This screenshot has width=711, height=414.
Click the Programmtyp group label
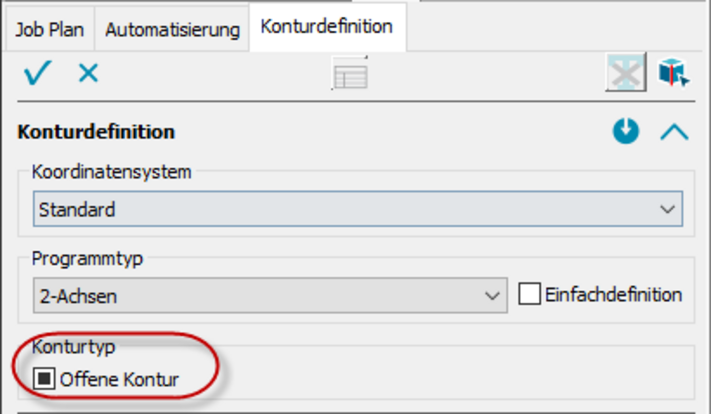[x=88, y=258]
